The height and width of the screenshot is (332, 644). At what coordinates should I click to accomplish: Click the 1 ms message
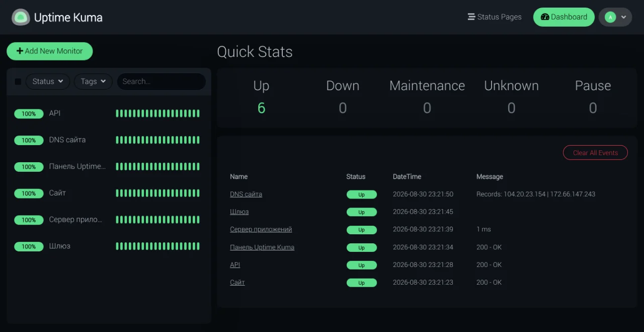pos(484,229)
